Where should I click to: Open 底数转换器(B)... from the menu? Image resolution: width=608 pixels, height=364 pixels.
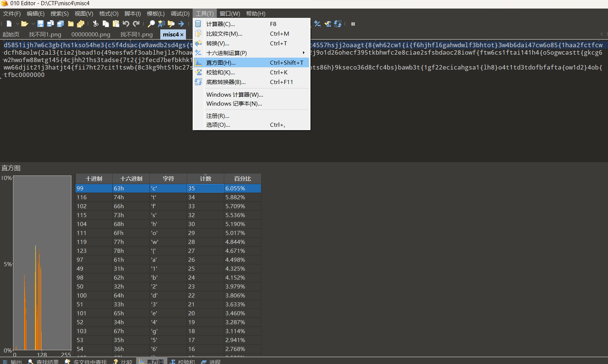[x=251, y=82]
